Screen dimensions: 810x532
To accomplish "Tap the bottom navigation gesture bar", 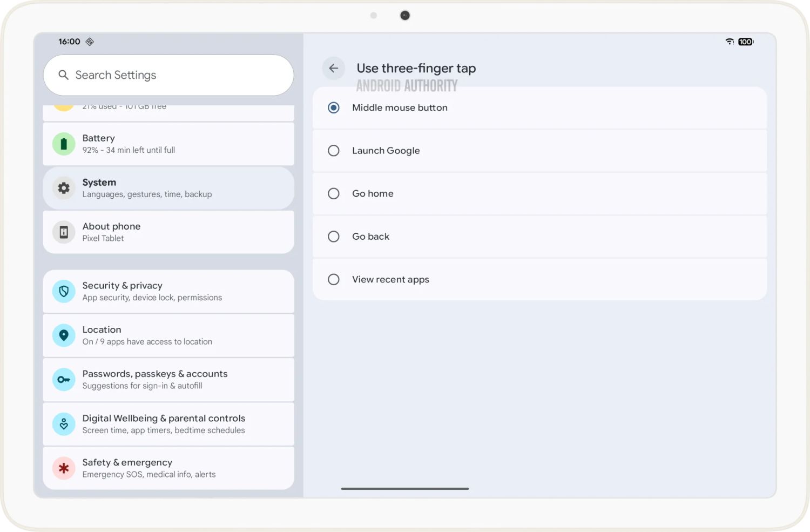I will point(404,489).
